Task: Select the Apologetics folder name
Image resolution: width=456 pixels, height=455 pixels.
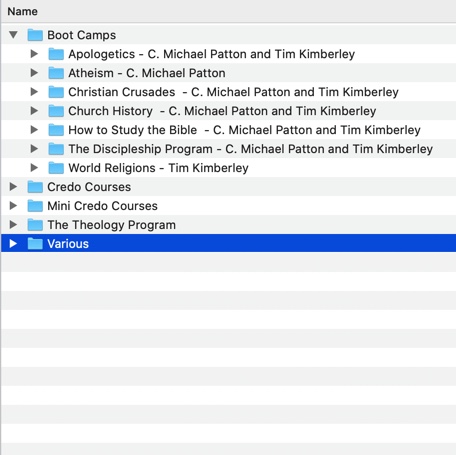Action: point(211,54)
